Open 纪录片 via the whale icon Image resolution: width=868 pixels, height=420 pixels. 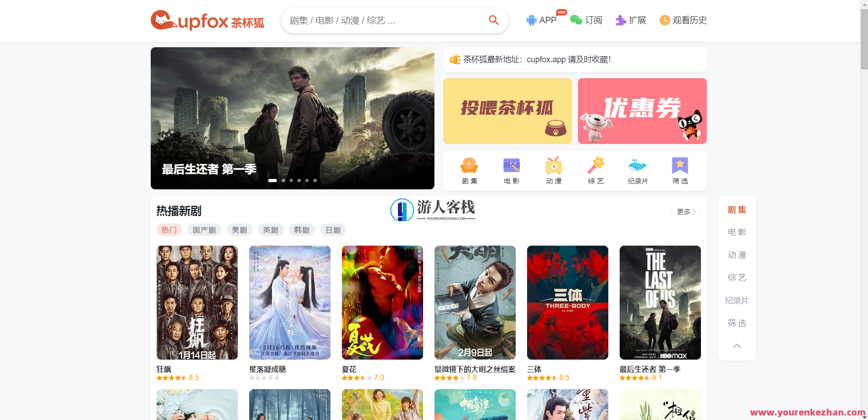coord(637,165)
